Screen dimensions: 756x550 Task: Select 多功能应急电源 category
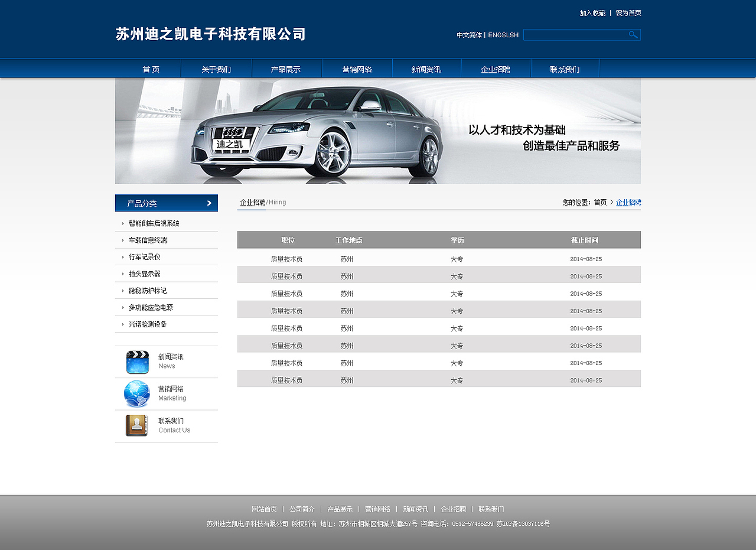click(151, 307)
